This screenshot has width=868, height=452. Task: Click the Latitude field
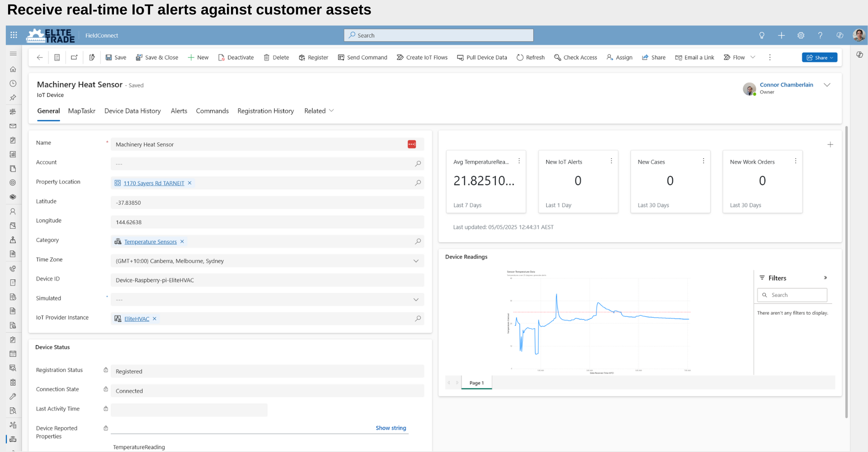[x=267, y=202]
